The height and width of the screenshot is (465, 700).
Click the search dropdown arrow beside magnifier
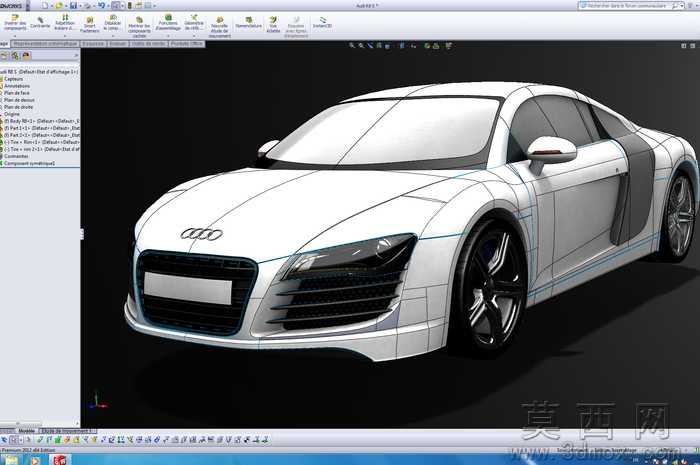(682, 6)
